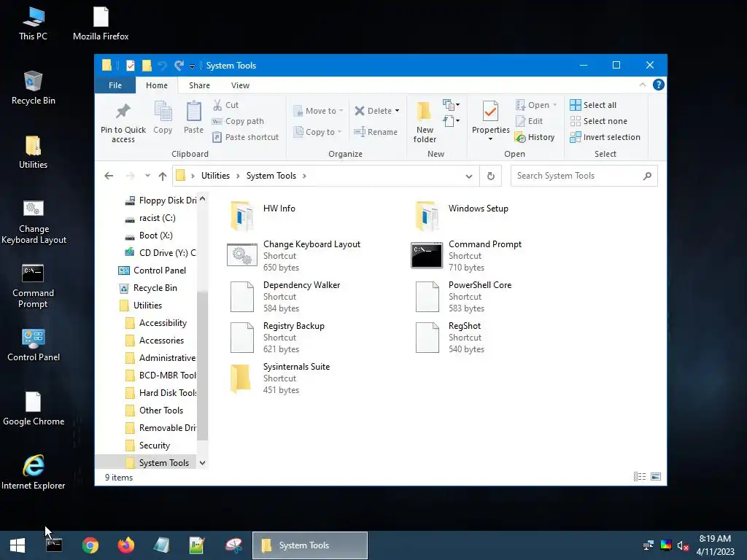The height and width of the screenshot is (560, 747).
Task: Click Utilities in the address breadcrumb
Action: point(215,176)
